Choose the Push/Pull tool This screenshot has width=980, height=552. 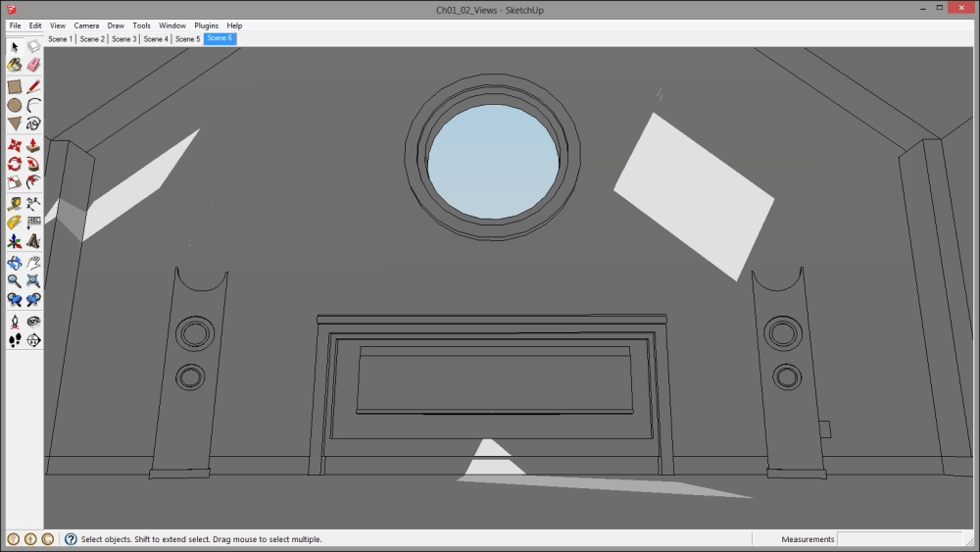pos(33,146)
